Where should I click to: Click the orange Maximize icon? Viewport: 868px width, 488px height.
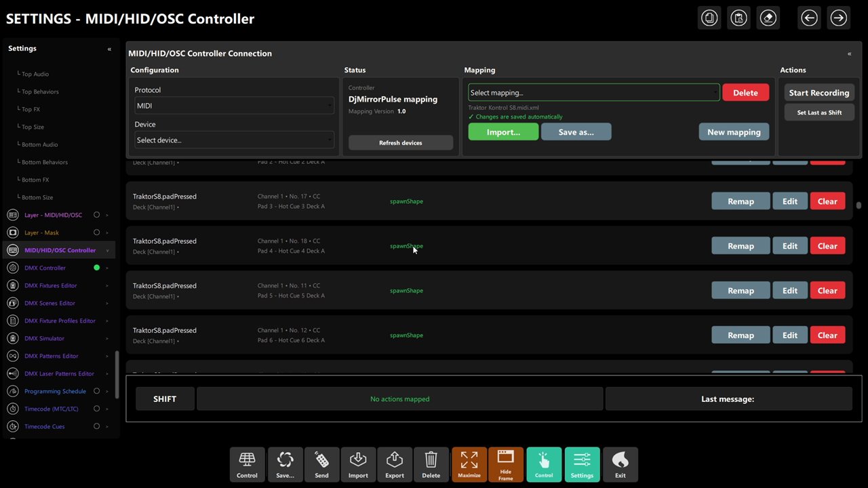[469, 465]
